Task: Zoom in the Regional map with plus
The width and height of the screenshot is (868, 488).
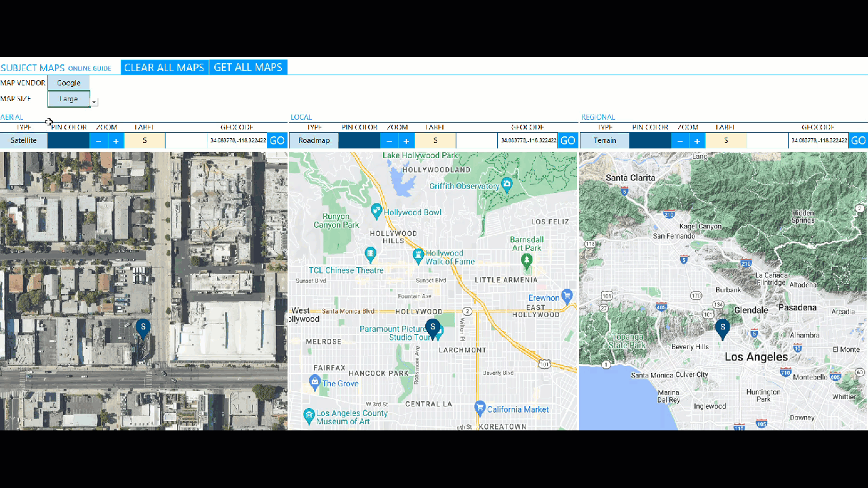Action: point(697,141)
